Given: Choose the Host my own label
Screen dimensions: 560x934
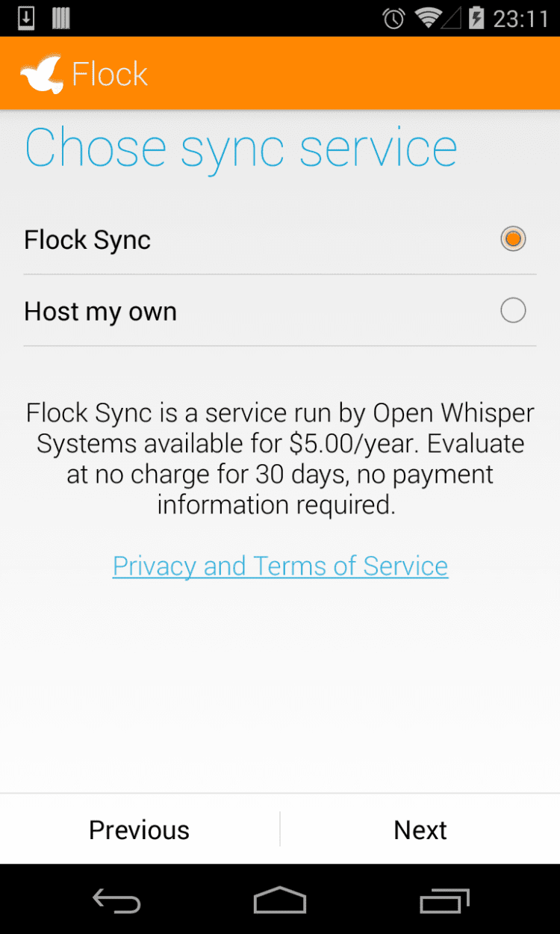Looking at the screenshot, I should [x=100, y=311].
